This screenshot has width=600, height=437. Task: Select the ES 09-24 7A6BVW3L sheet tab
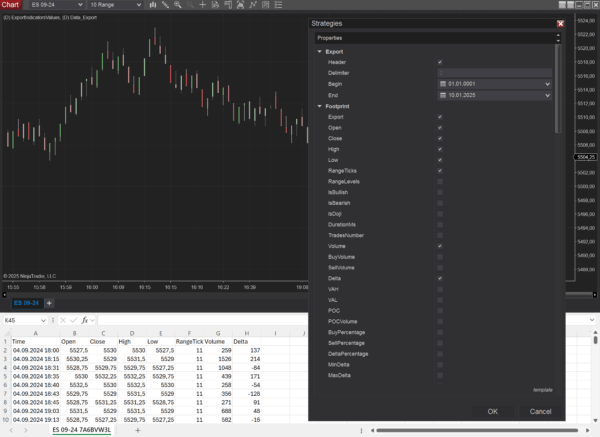(x=82, y=430)
